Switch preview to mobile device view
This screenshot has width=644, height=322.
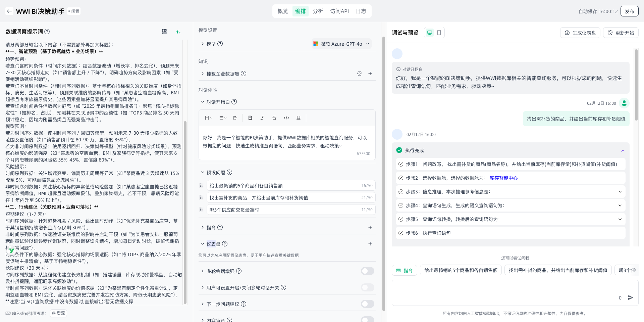tap(439, 33)
